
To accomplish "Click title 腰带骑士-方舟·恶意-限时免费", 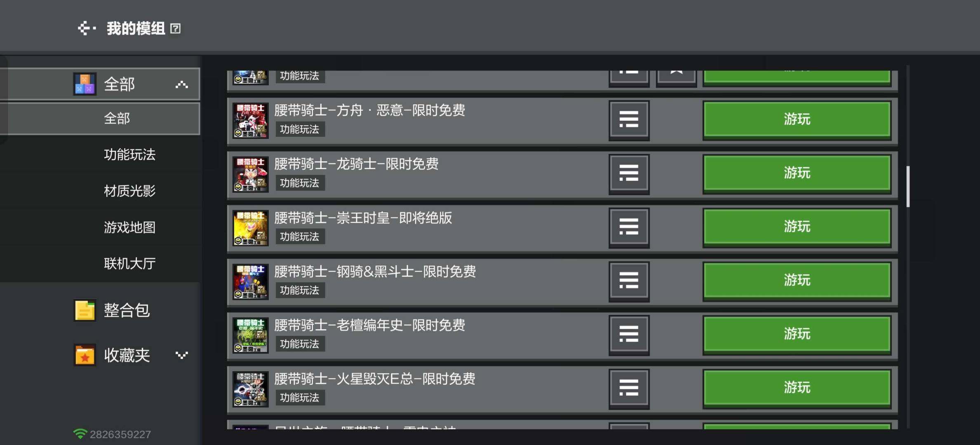I will click(370, 110).
